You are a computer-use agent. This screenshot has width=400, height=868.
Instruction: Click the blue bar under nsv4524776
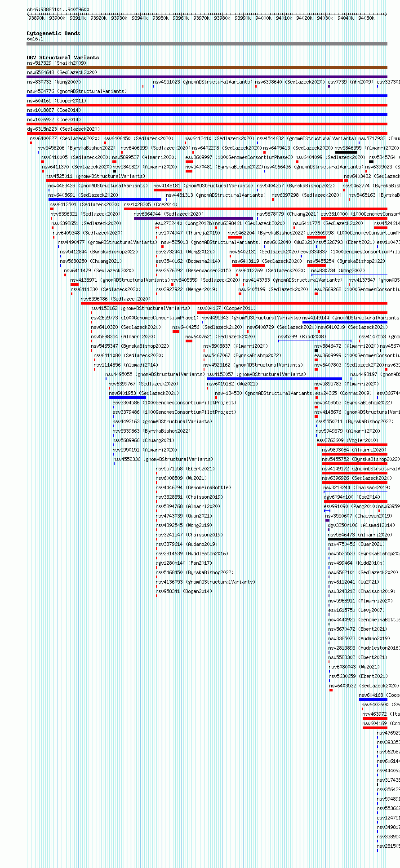[207, 96]
